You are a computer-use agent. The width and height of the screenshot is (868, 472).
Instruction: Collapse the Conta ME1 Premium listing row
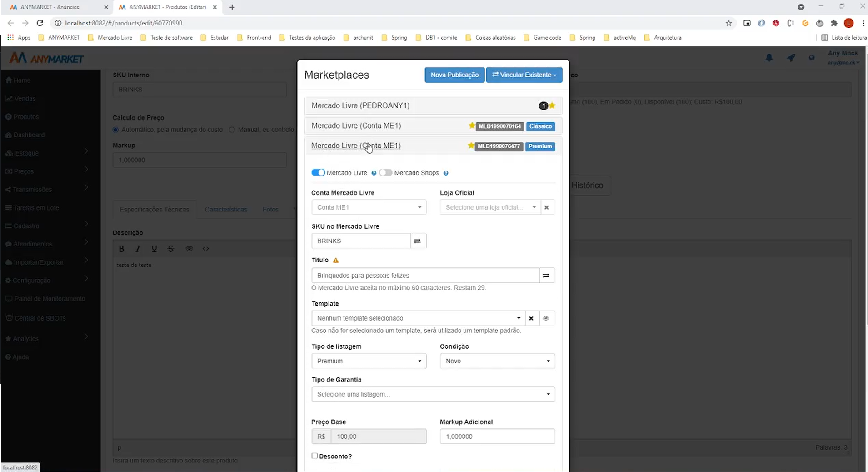(x=433, y=146)
